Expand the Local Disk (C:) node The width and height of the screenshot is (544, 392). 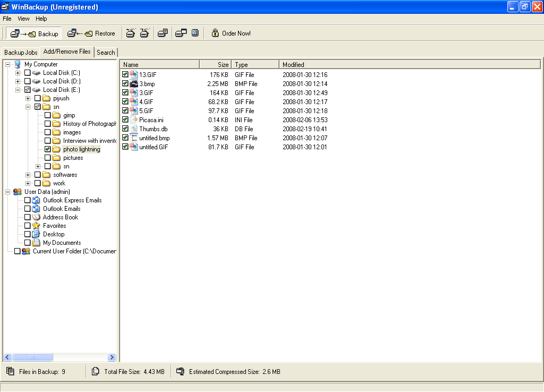pyautogui.click(x=18, y=73)
